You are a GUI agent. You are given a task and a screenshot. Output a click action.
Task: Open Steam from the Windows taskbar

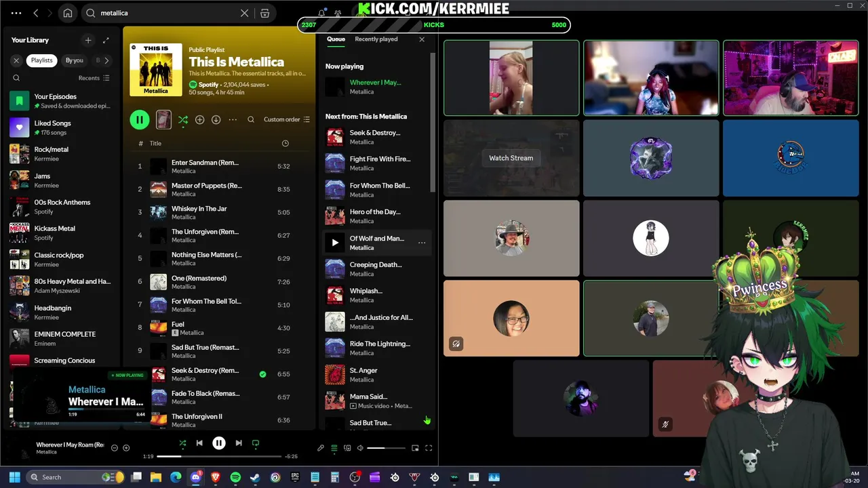[255, 477]
